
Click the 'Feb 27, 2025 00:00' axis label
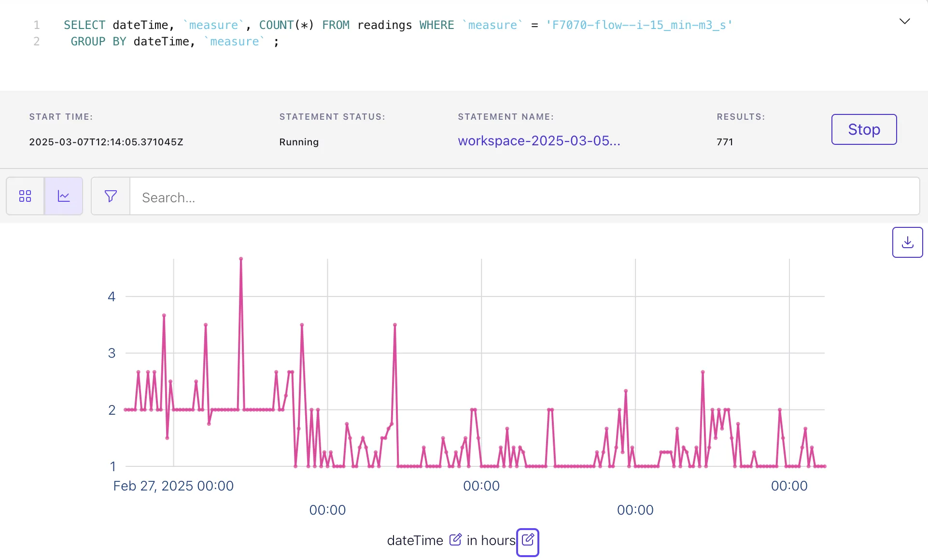coord(173,486)
